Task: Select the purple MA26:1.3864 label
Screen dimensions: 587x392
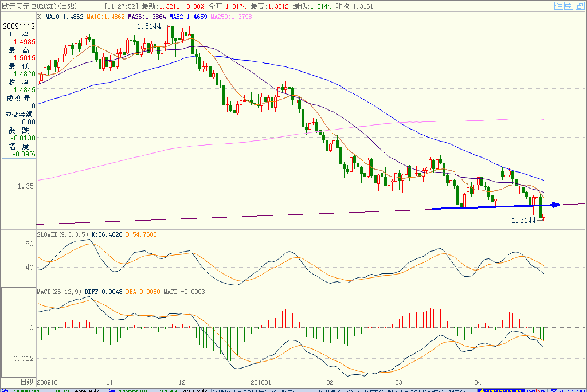Action: [x=147, y=17]
